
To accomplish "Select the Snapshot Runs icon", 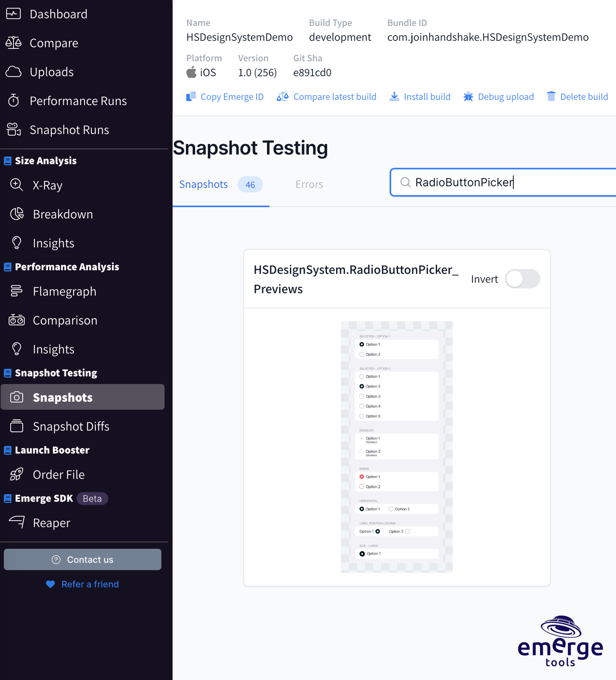I will pos(13,130).
